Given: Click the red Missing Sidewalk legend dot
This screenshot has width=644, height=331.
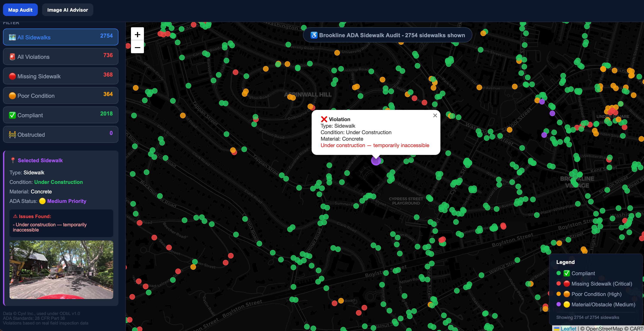Looking at the screenshot, I should coord(559,283).
